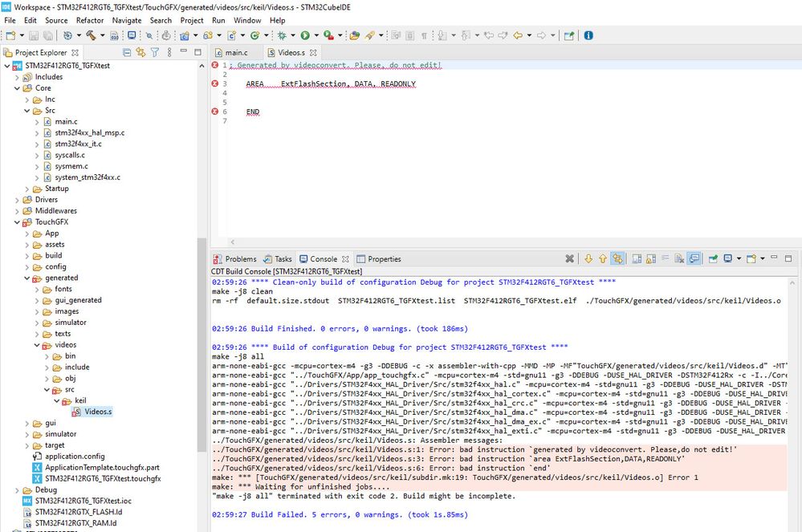
Task: Open the Window menu
Action: click(247, 20)
